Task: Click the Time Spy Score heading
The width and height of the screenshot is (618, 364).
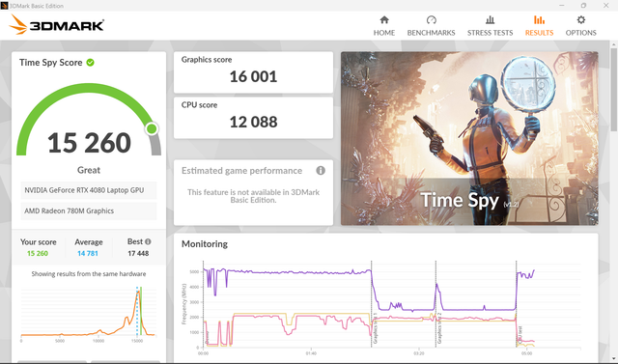Action: (x=51, y=62)
